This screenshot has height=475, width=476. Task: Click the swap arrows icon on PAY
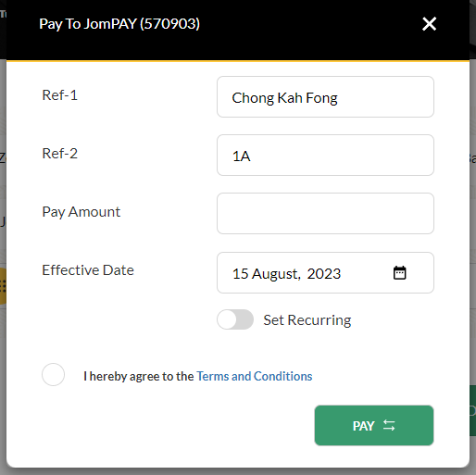[389, 425]
